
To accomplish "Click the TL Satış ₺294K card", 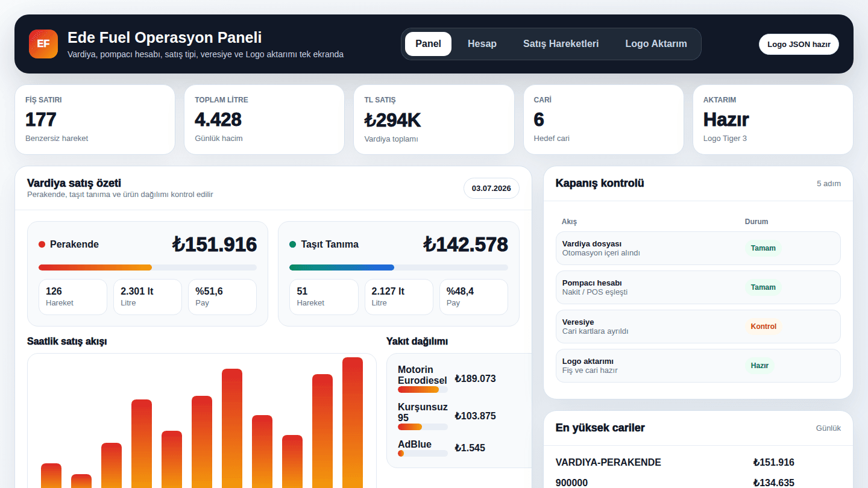I will 434,120.
